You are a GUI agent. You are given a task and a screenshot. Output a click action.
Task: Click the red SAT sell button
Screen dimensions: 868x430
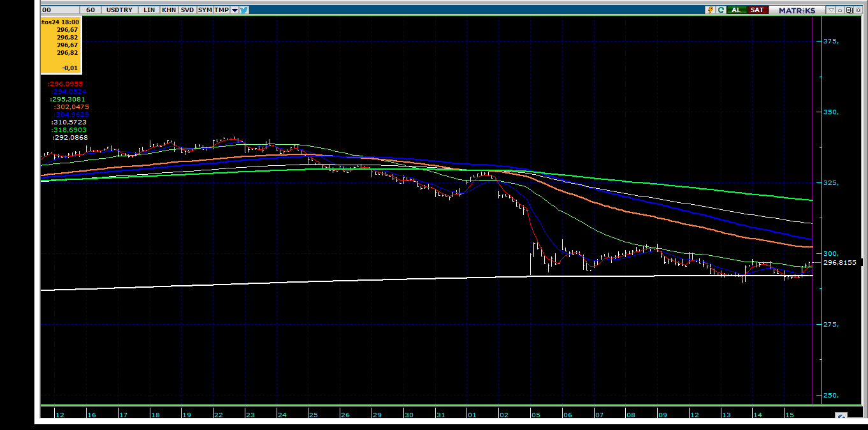click(756, 10)
